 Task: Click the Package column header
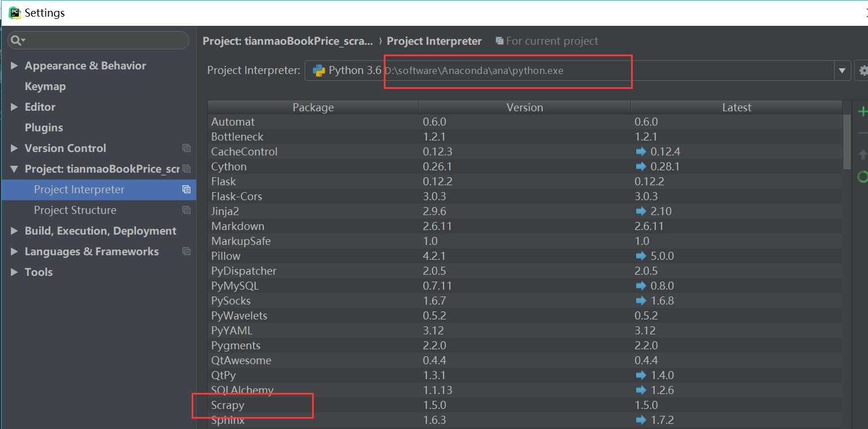[313, 107]
